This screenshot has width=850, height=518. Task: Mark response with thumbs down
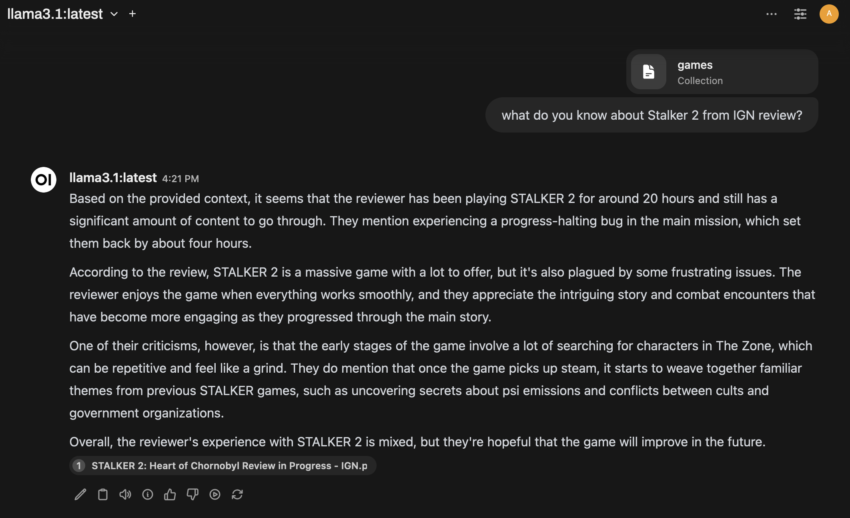pyautogui.click(x=192, y=494)
